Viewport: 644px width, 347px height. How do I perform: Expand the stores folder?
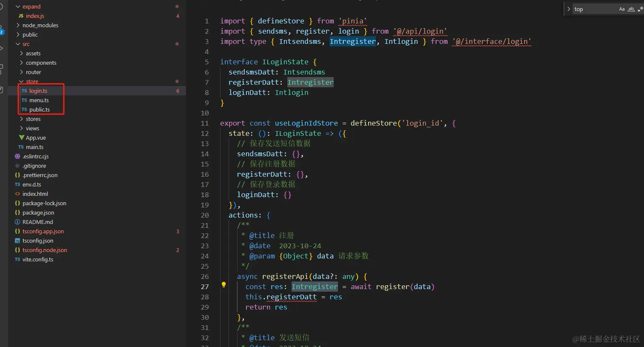[x=21, y=119]
